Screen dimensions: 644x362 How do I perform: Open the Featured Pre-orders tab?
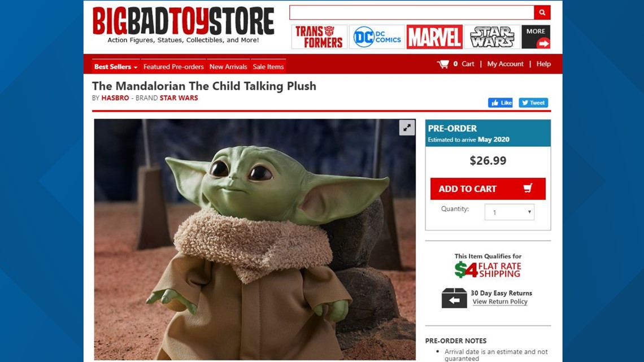pyautogui.click(x=173, y=67)
